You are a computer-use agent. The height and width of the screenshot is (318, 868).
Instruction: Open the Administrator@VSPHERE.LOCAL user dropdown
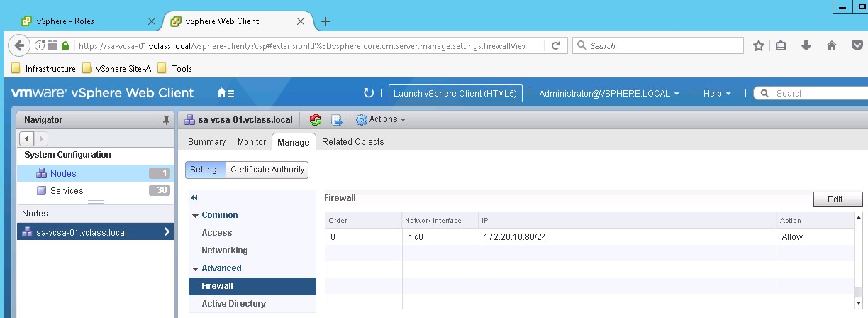[x=609, y=93]
